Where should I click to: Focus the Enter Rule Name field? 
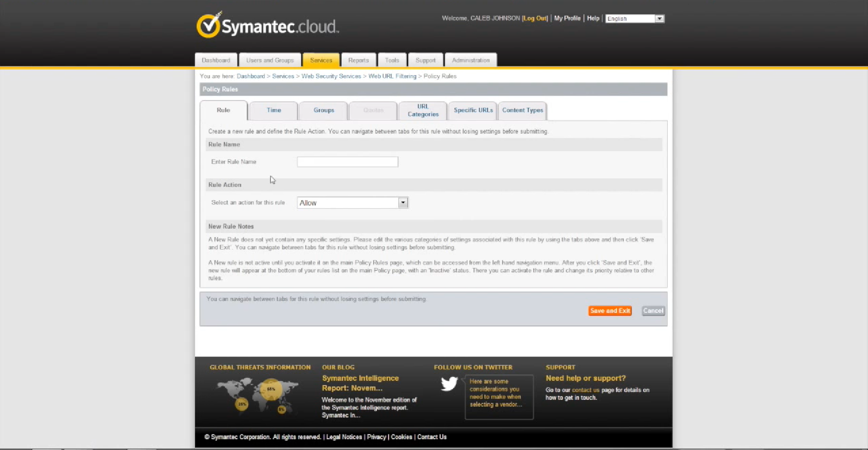click(x=347, y=162)
